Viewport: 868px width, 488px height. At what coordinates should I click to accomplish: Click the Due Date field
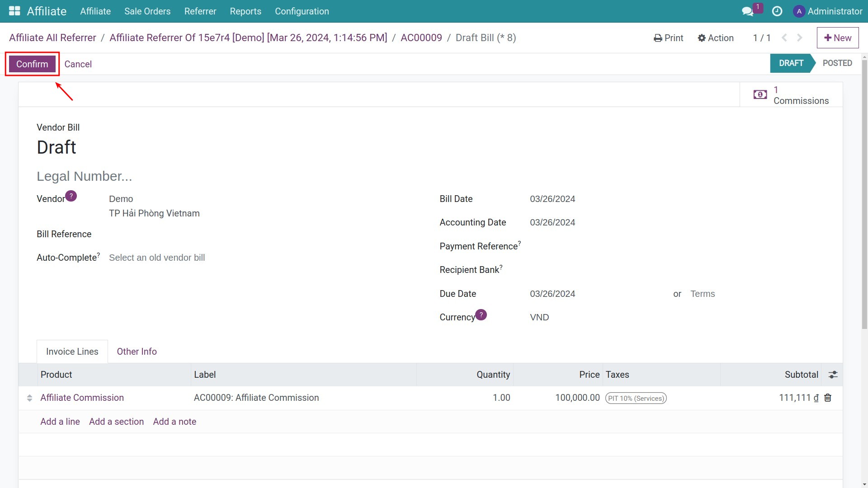597,294
